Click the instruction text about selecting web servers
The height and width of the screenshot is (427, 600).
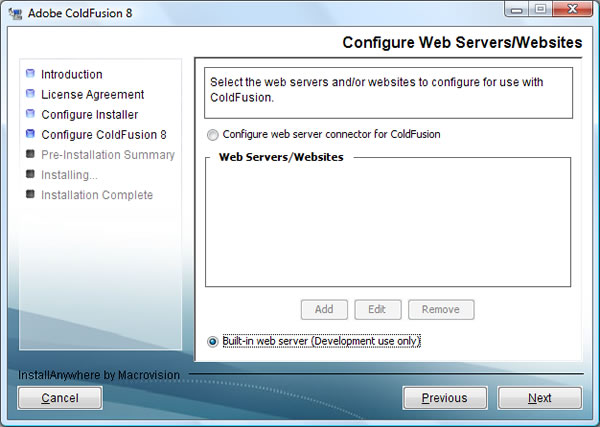coord(377,90)
